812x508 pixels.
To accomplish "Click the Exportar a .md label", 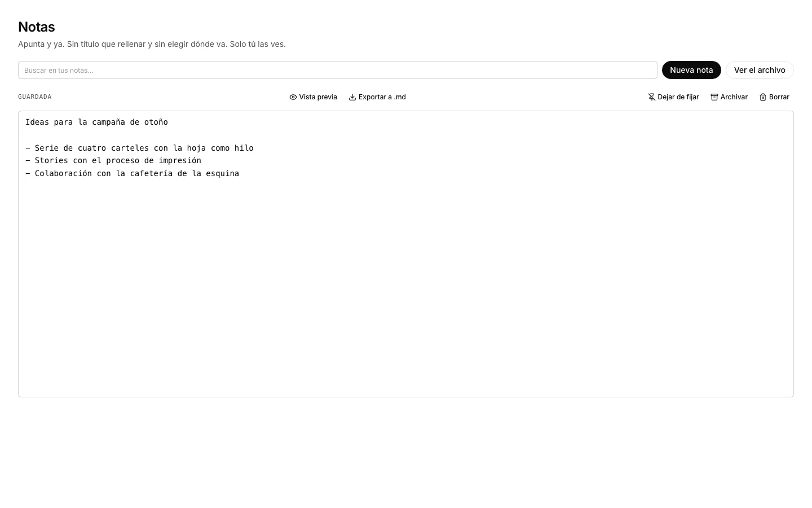I will (x=382, y=97).
